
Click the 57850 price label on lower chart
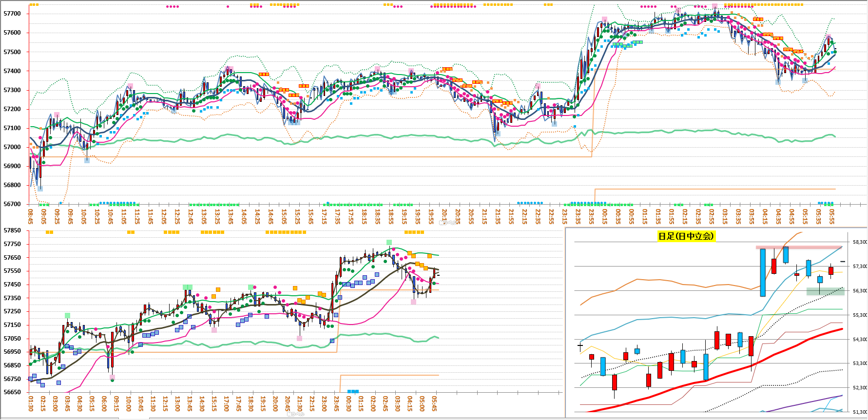tap(12, 230)
